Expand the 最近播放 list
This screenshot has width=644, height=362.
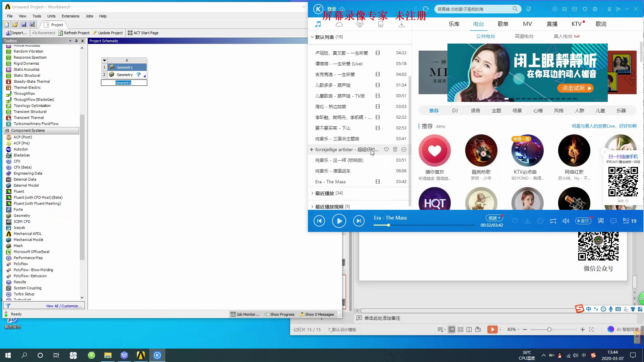312,193
